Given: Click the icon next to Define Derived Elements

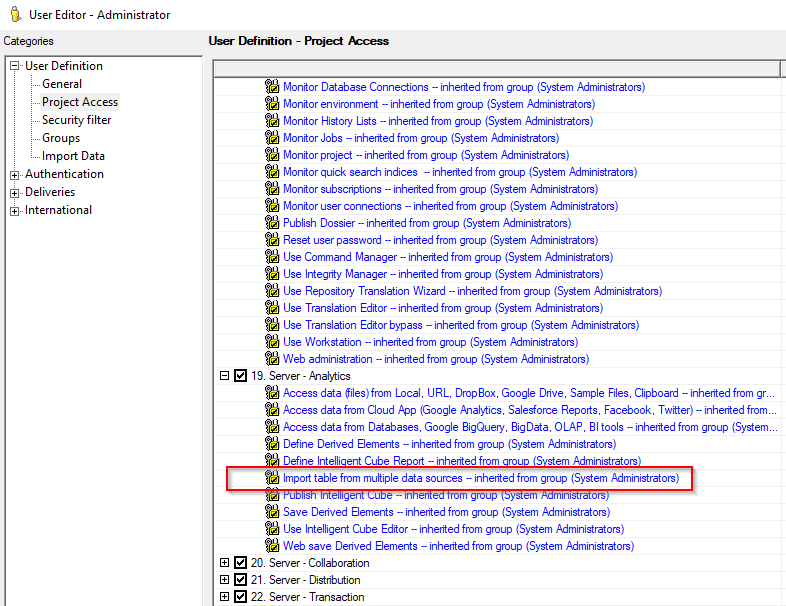Looking at the screenshot, I should pos(272,444).
